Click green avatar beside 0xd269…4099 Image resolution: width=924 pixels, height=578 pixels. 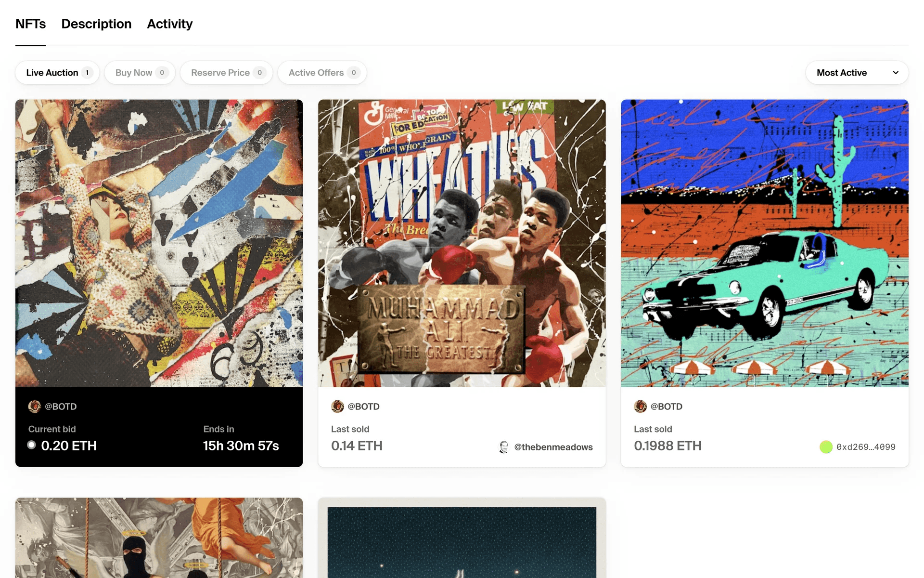pos(826,447)
